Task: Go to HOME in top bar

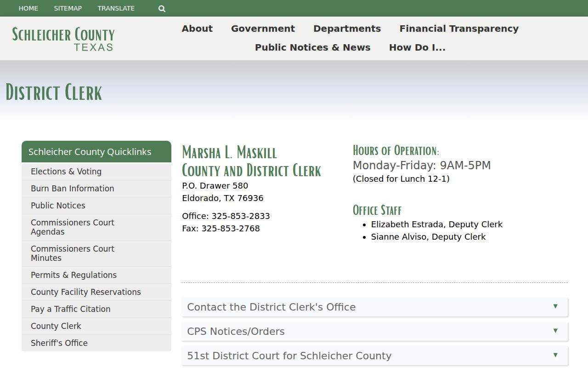Action: click(x=28, y=8)
